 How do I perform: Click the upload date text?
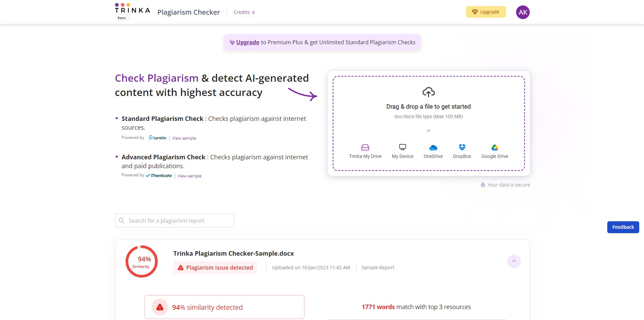[311, 268]
